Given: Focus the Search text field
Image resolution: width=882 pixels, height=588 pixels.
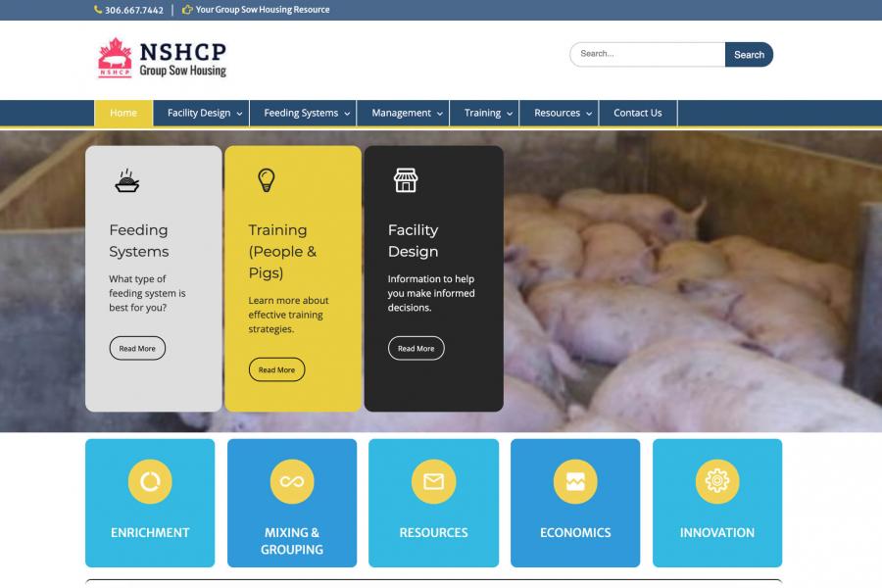Looking at the screenshot, I should tap(647, 54).
